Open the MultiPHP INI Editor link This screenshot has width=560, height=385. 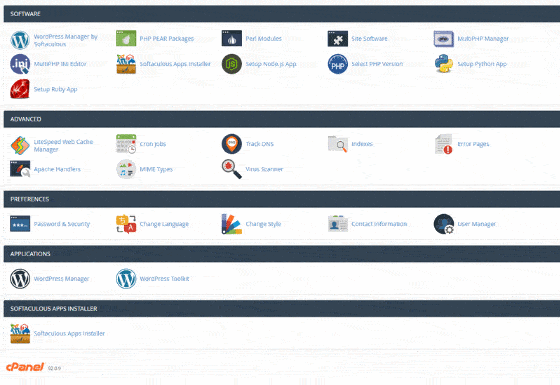pyautogui.click(x=60, y=64)
